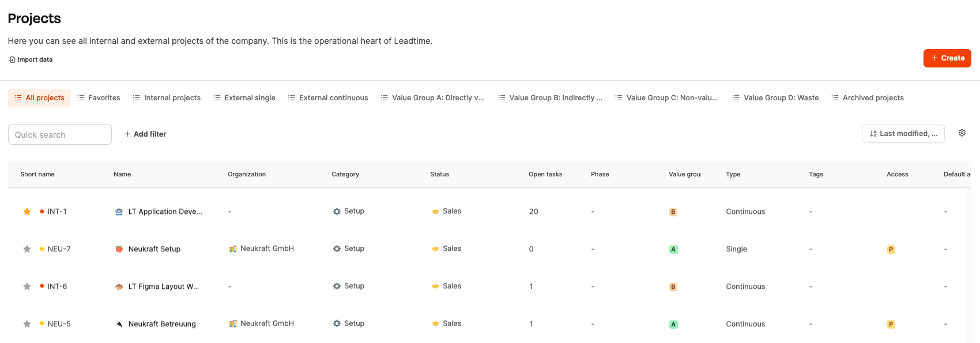Image resolution: width=980 pixels, height=343 pixels.
Task: Click the Neukraft Setup project icon
Action: (x=119, y=249)
